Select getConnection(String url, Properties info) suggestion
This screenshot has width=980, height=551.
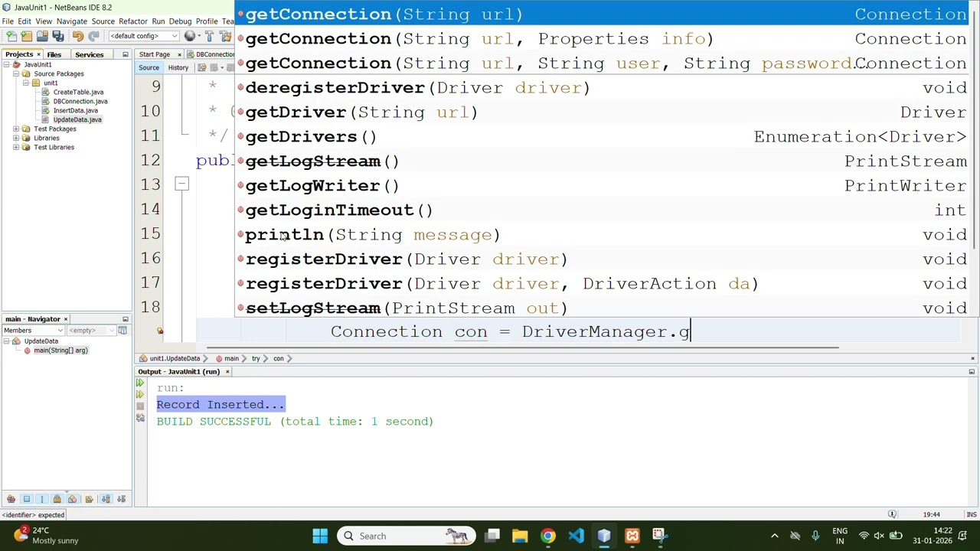pos(603,38)
